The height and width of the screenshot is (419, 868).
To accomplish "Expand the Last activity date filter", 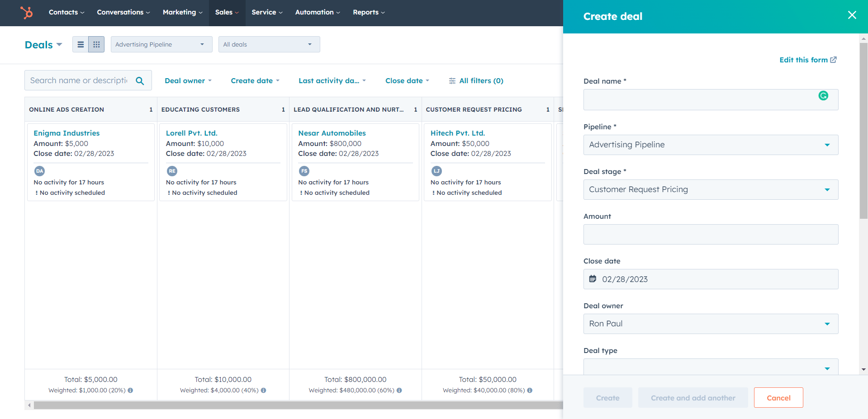I will click(x=332, y=80).
